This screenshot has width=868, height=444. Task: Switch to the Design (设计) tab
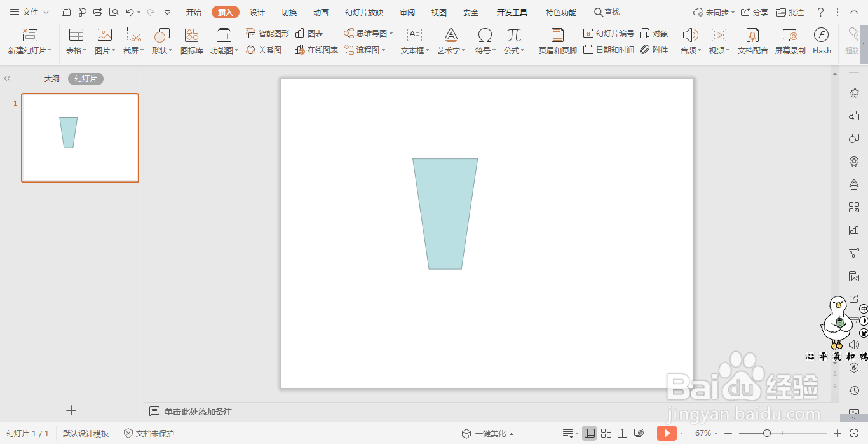click(257, 12)
